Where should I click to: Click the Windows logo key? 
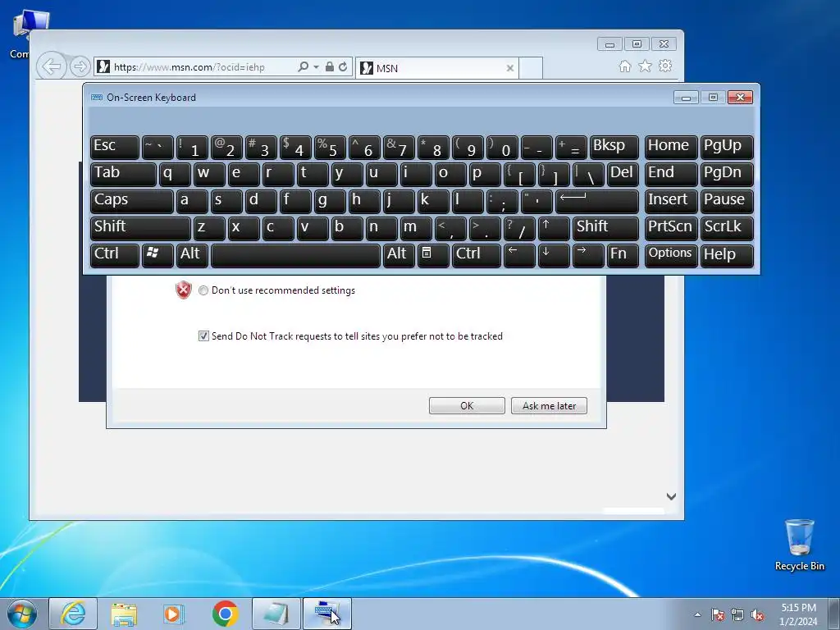point(157,255)
